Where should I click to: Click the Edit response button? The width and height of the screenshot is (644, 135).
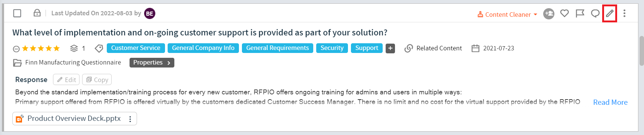pos(66,79)
